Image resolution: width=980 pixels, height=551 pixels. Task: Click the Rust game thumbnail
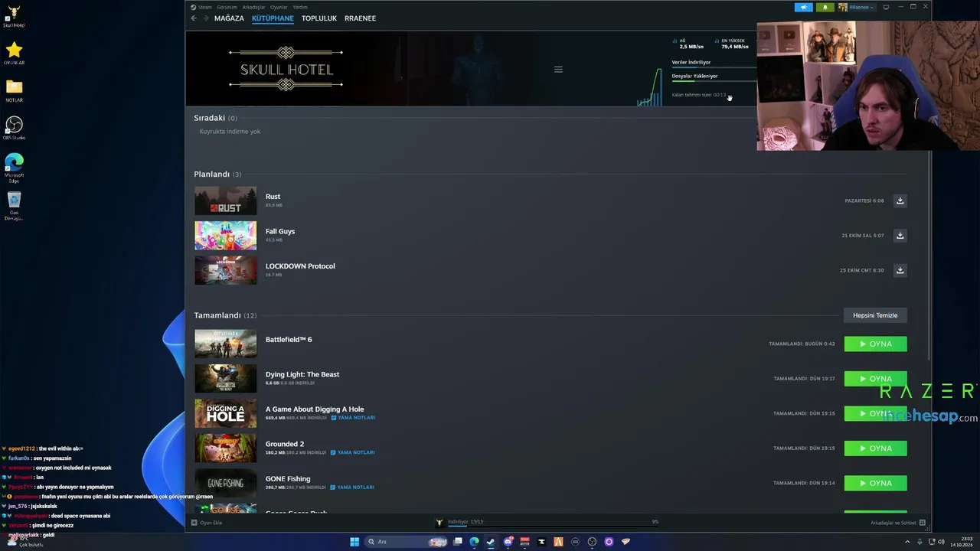pos(225,201)
